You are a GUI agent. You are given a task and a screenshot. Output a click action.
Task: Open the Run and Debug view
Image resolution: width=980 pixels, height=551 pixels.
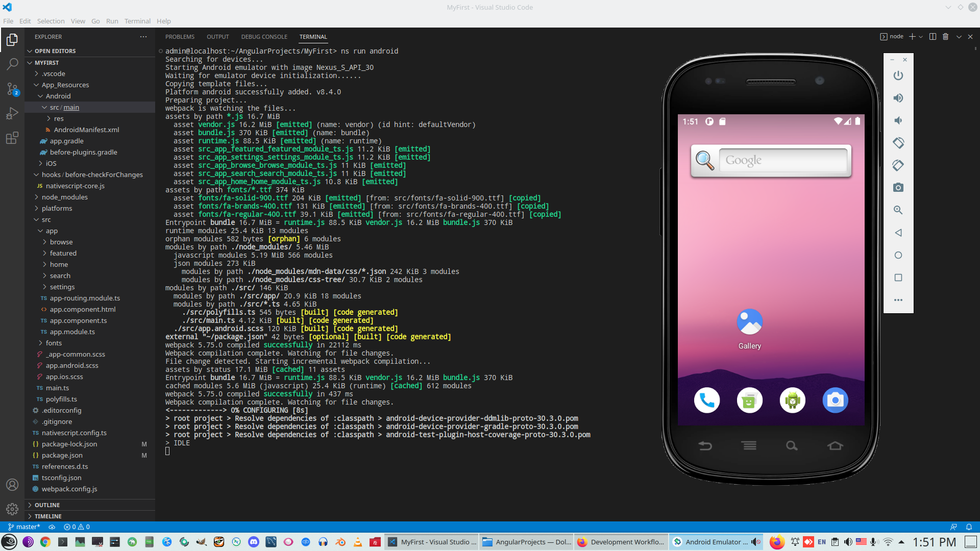coord(12,113)
